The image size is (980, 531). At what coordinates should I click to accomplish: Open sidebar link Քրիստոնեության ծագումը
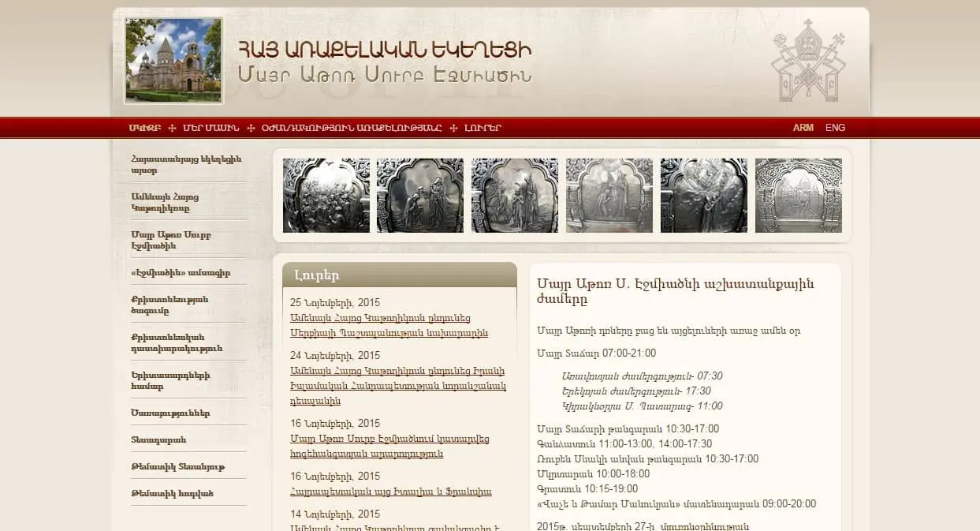(x=170, y=305)
